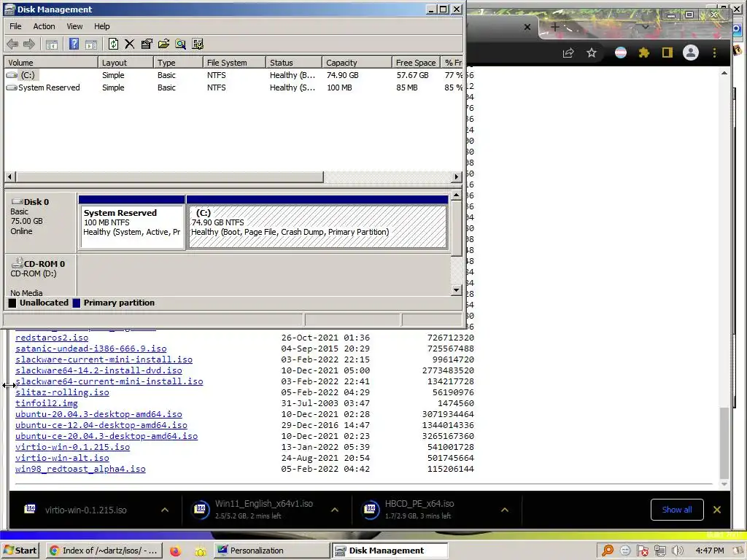Sort by the Free Space column header

415,63
